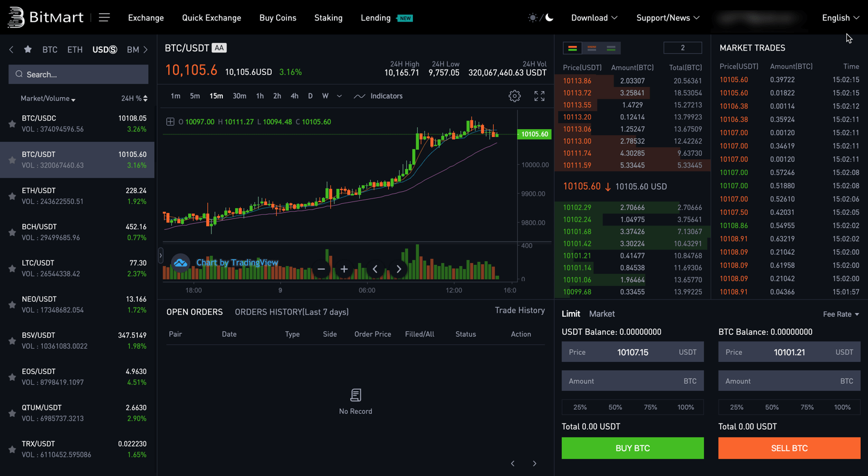Switch to dark theme moon icon
This screenshot has width=868, height=476.
tap(549, 17)
